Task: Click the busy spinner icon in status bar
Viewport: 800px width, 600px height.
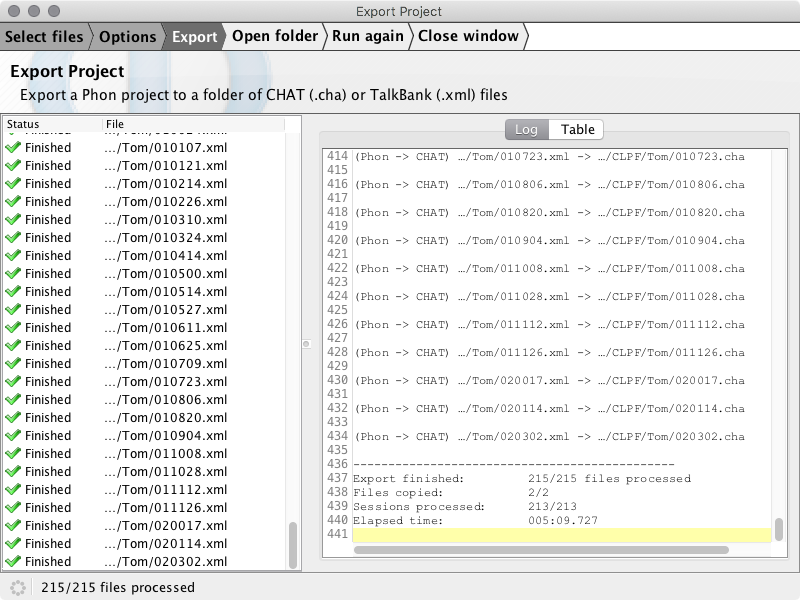Action: tap(17, 587)
